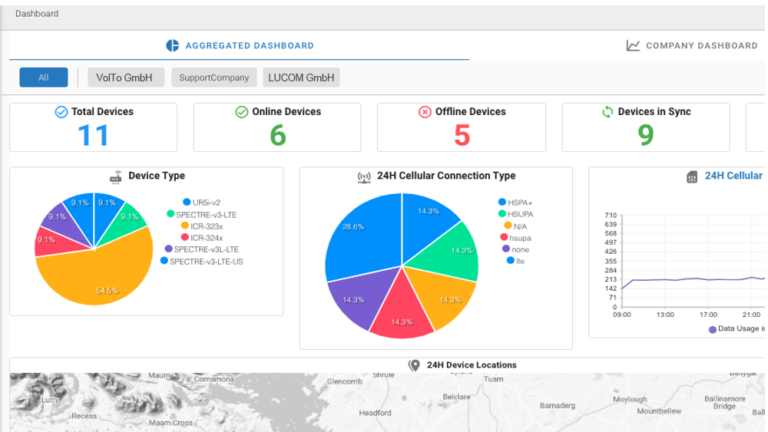Click the Device Locations map pin icon

coord(414,365)
